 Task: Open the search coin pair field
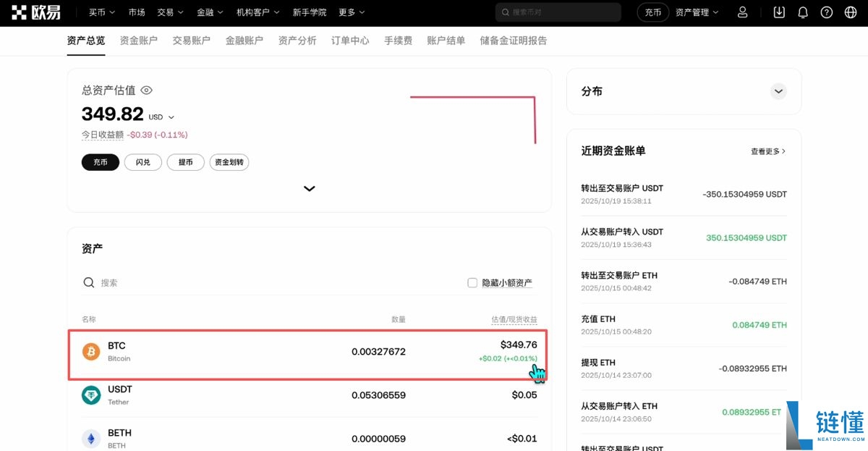pyautogui.click(x=557, y=12)
